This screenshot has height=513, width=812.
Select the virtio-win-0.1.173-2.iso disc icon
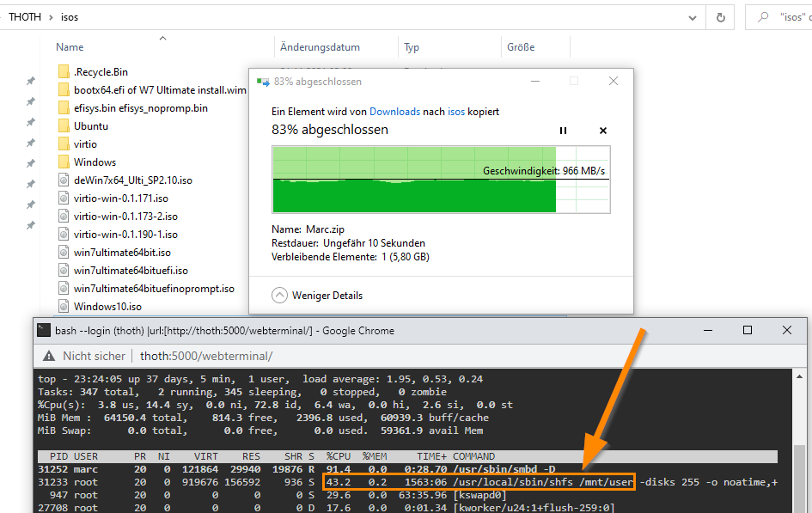64,217
